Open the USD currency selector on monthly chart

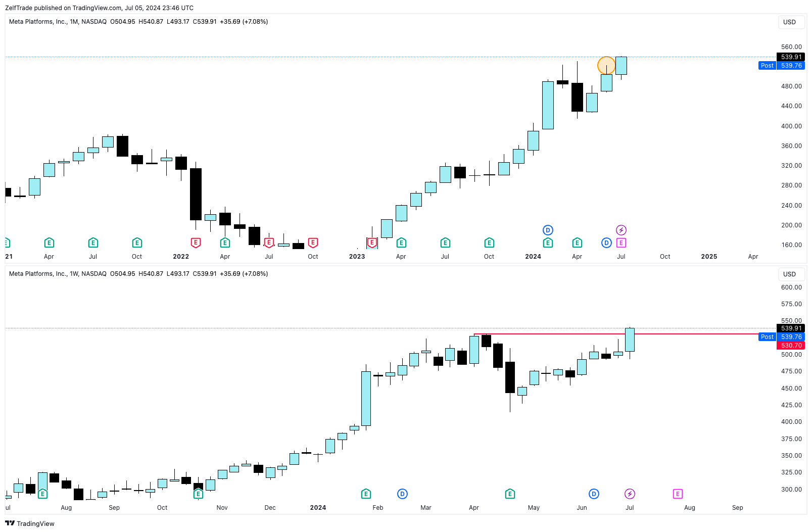tap(789, 22)
